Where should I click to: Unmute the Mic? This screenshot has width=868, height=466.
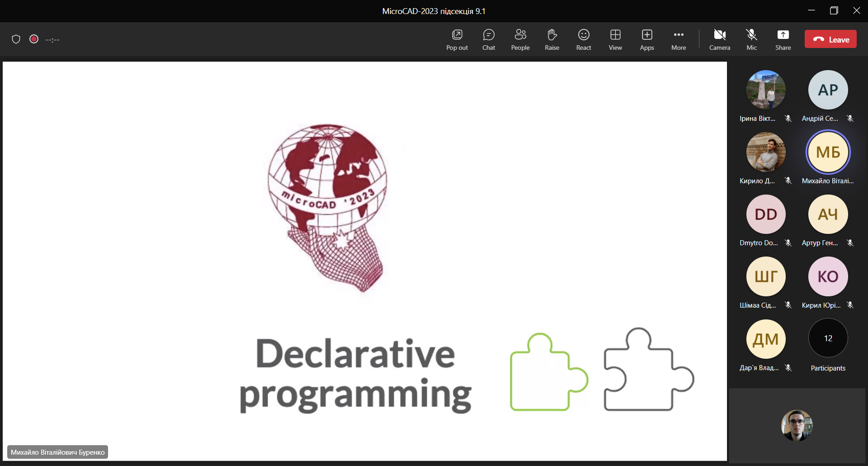(x=751, y=39)
